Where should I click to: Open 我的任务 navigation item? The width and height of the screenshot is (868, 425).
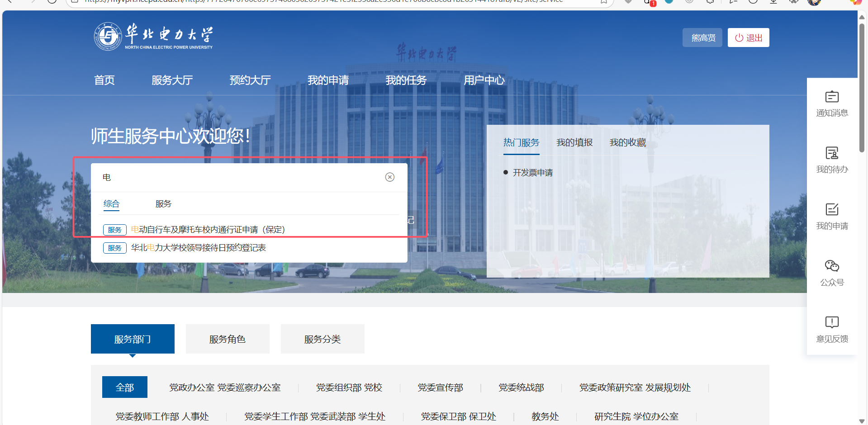point(406,80)
